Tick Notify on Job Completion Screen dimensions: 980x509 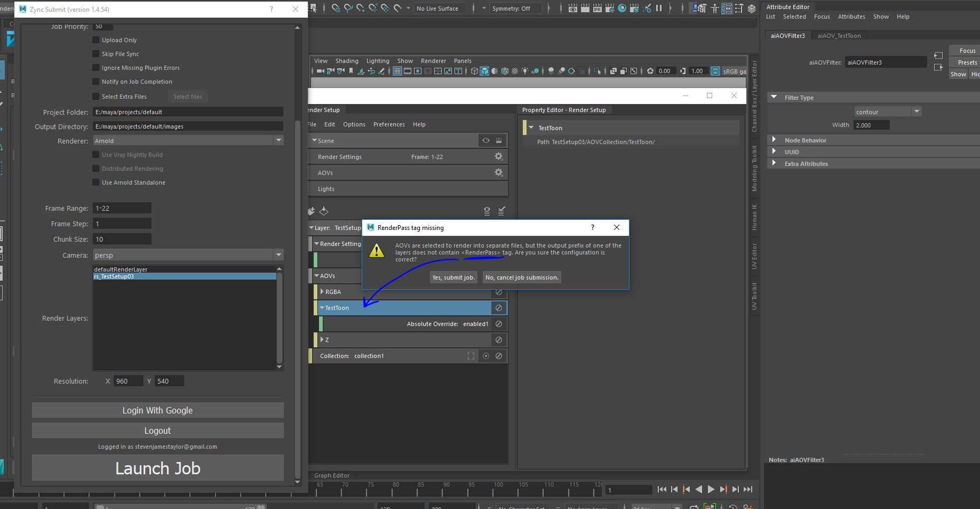(96, 82)
